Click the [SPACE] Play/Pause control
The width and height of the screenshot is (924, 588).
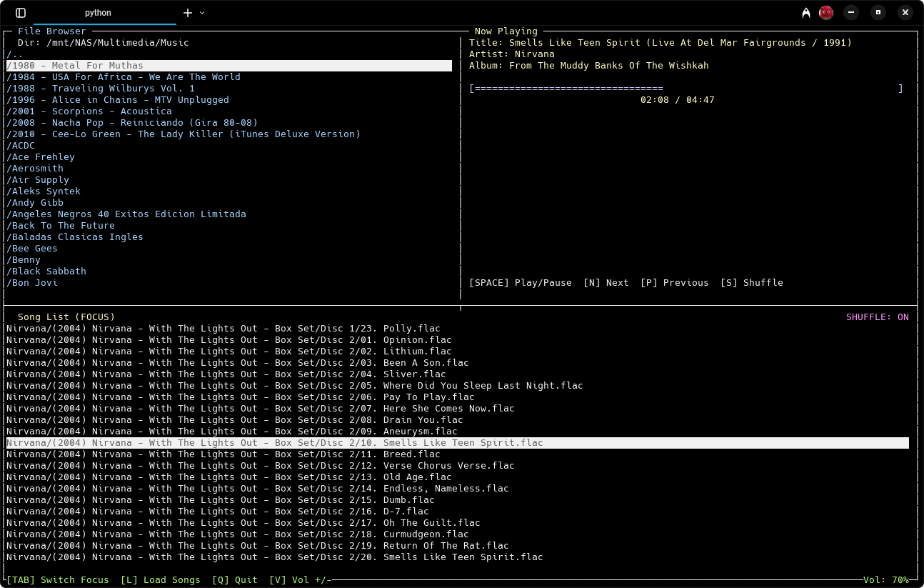pos(521,283)
